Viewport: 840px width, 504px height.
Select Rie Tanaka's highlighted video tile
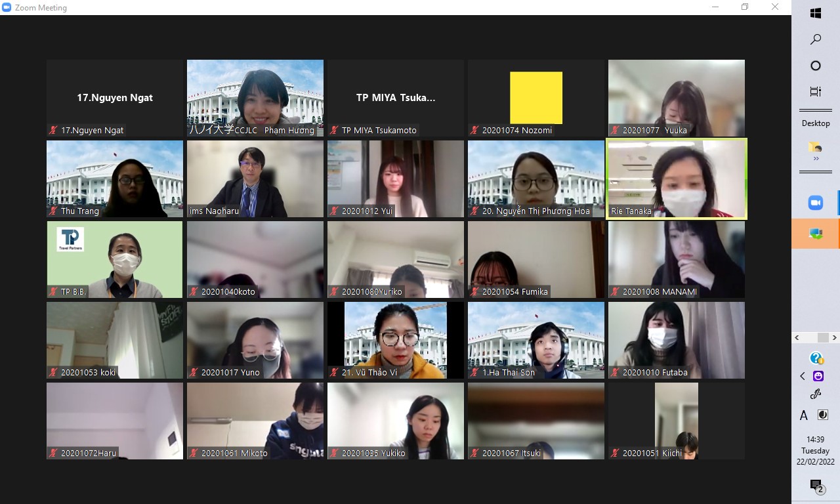click(677, 178)
